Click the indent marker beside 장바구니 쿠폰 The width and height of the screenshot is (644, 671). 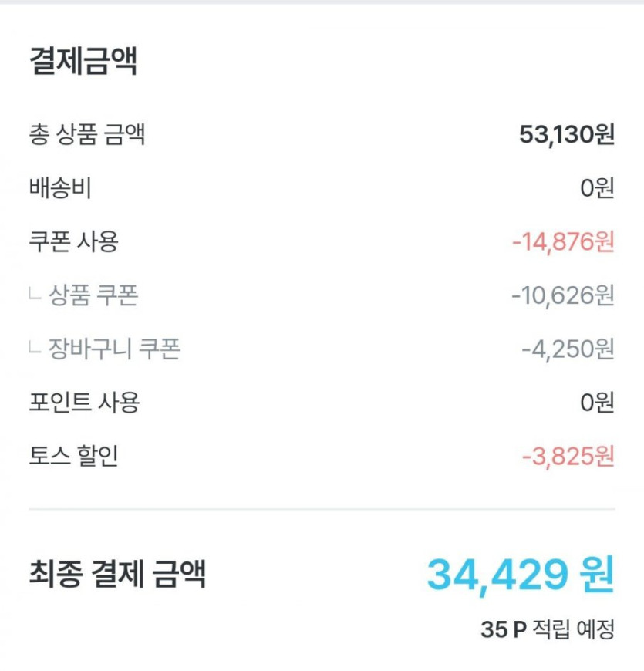pos(34,348)
